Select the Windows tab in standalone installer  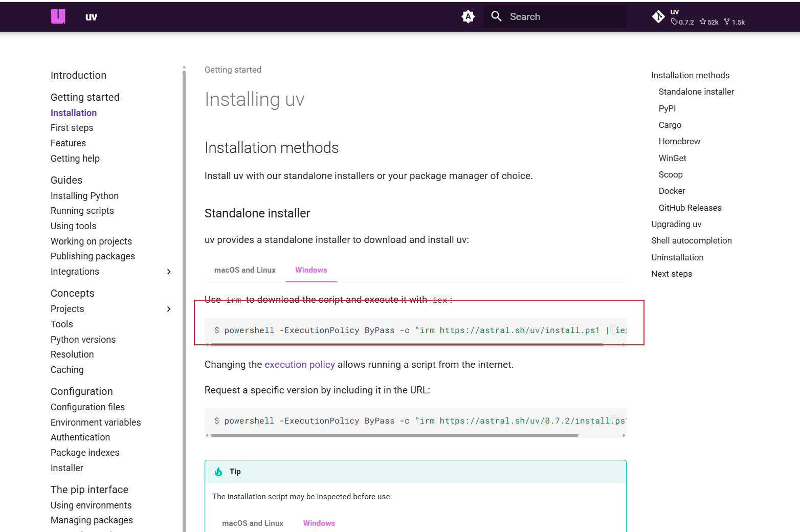coord(311,270)
